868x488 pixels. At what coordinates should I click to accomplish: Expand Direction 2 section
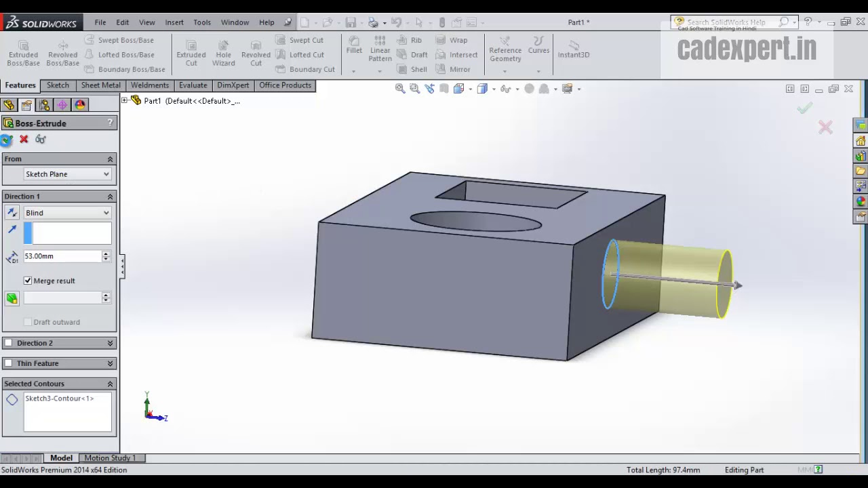[110, 343]
